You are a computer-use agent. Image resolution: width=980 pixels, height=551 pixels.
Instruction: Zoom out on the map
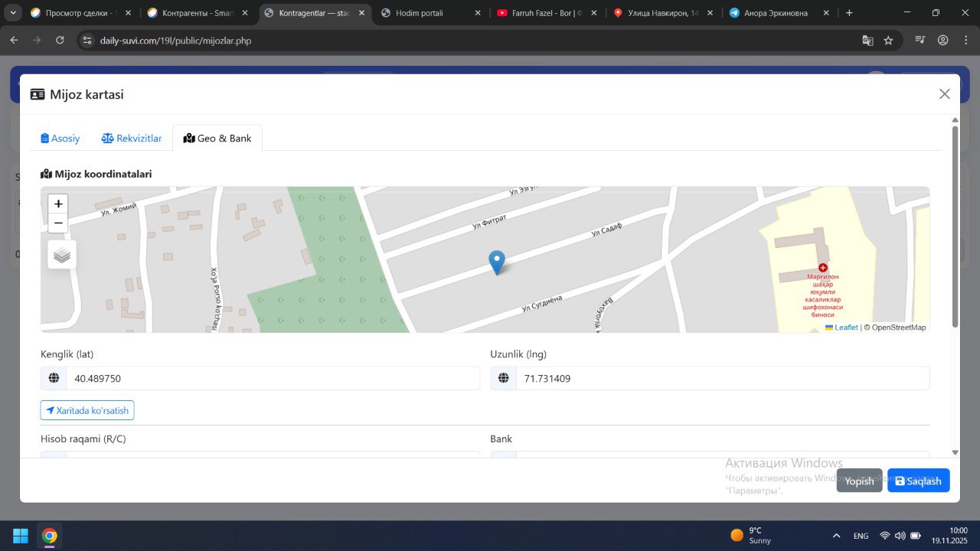coord(58,223)
